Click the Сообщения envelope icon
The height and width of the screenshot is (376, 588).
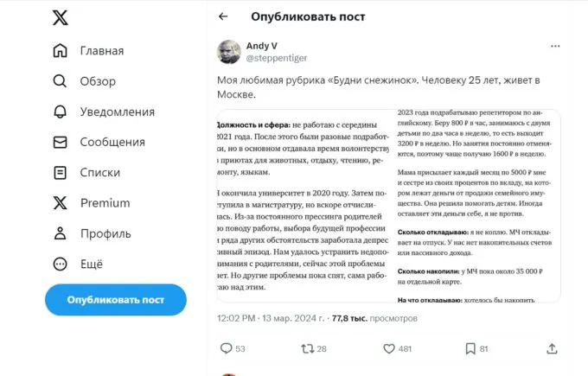point(60,142)
